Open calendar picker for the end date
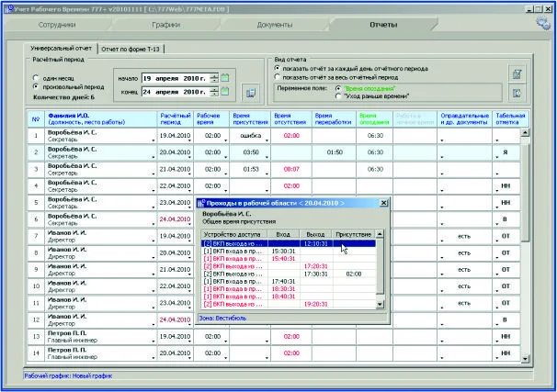 pos(225,93)
